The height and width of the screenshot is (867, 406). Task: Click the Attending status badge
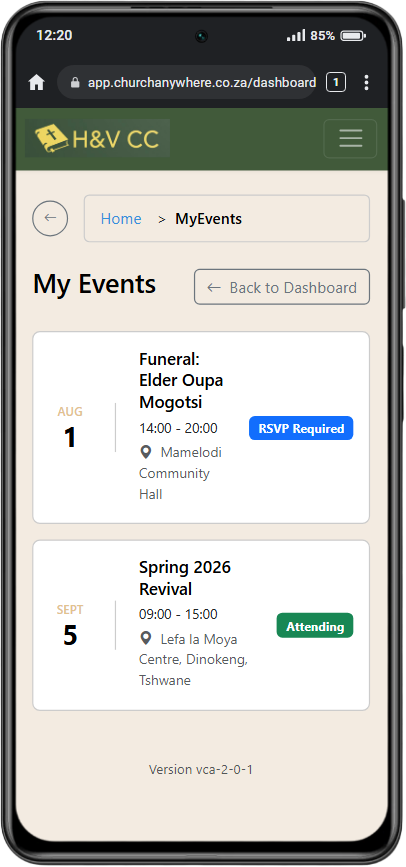[315, 626]
